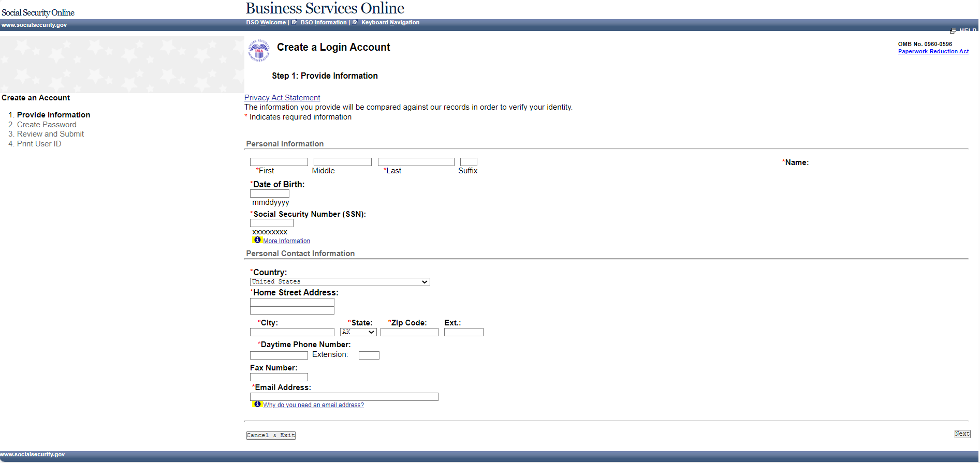Click the 'Indicates required information' note
Viewport: 980px width, 463px height.
(300, 117)
